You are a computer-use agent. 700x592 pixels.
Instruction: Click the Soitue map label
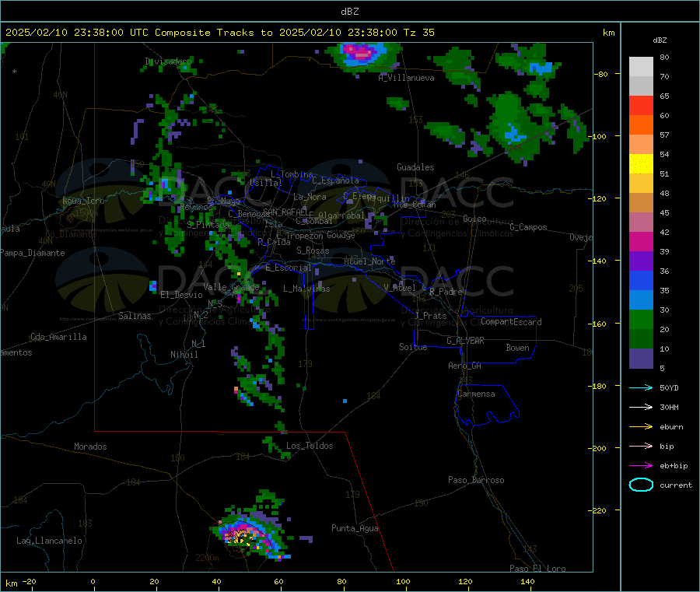[413, 347]
